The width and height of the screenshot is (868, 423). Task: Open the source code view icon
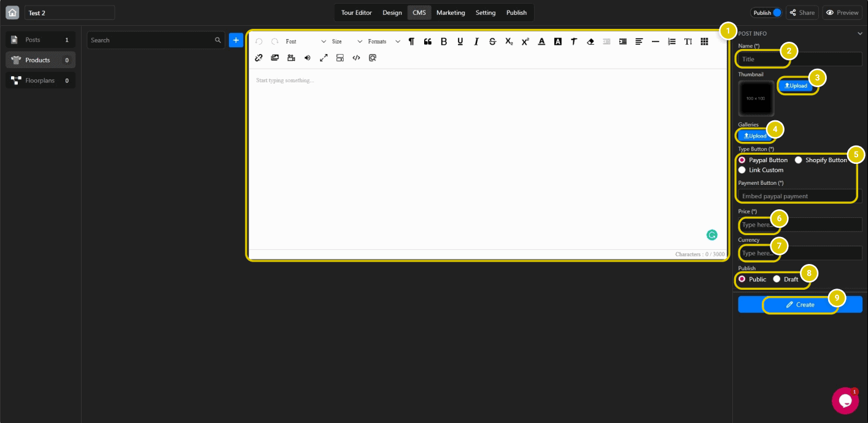(x=357, y=57)
